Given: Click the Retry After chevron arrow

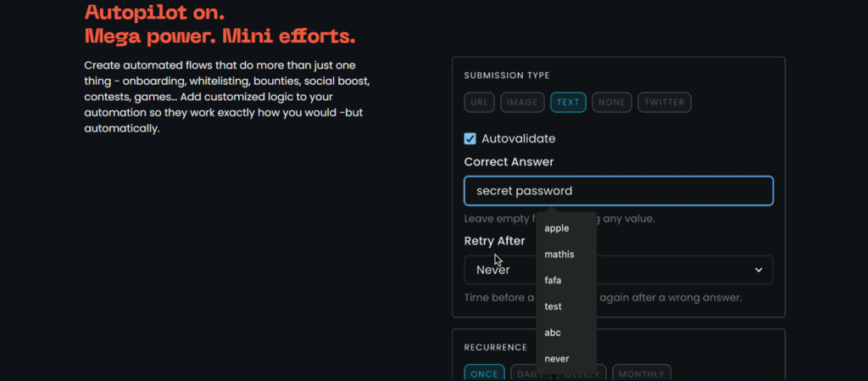Looking at the screenshot, I should pos(759,270).
